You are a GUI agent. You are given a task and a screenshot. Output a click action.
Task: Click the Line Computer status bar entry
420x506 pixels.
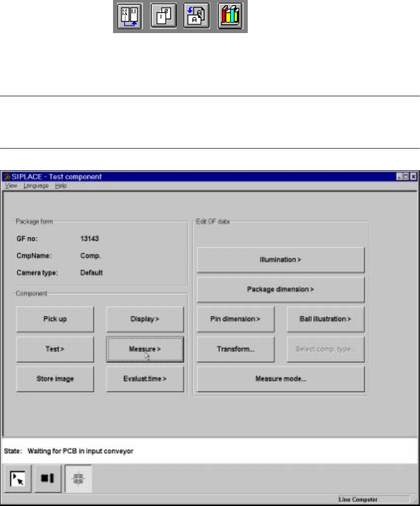[358, 500]
